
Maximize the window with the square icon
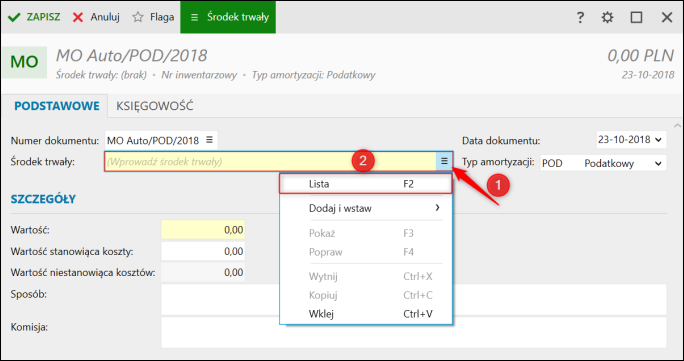[x=636, y=17]
